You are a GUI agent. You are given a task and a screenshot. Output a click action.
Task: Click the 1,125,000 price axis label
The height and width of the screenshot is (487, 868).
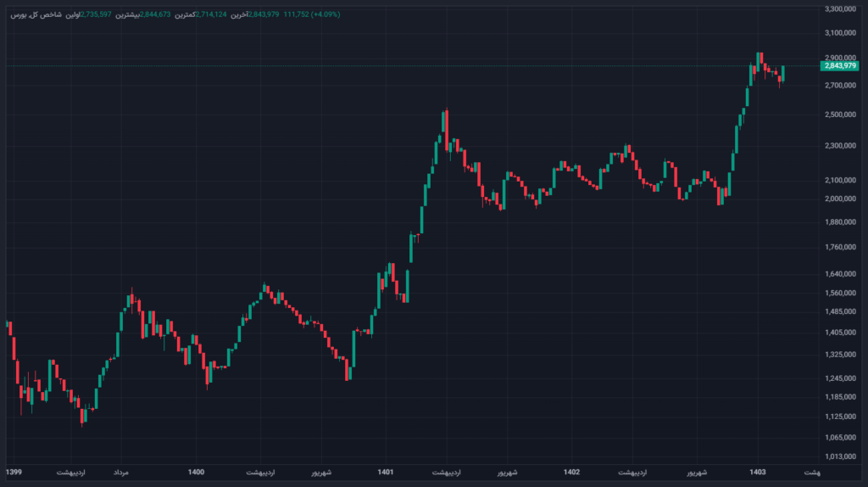pos(840,417)
